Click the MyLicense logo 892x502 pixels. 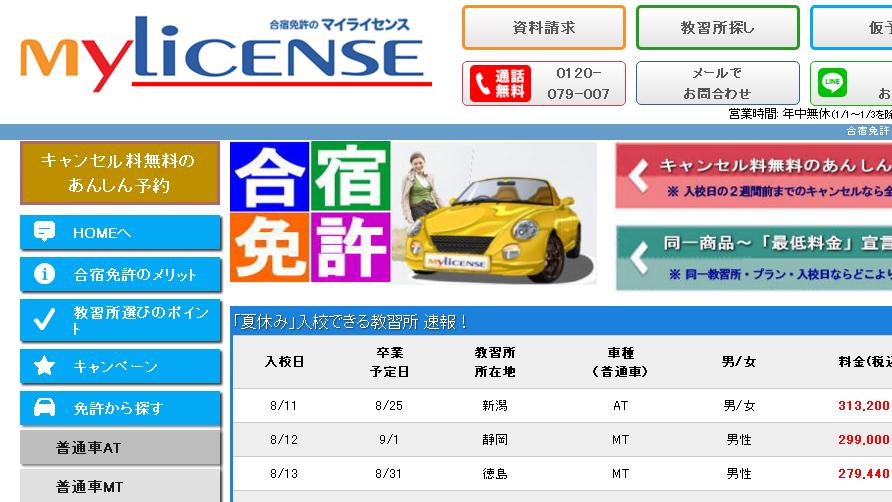226,54
